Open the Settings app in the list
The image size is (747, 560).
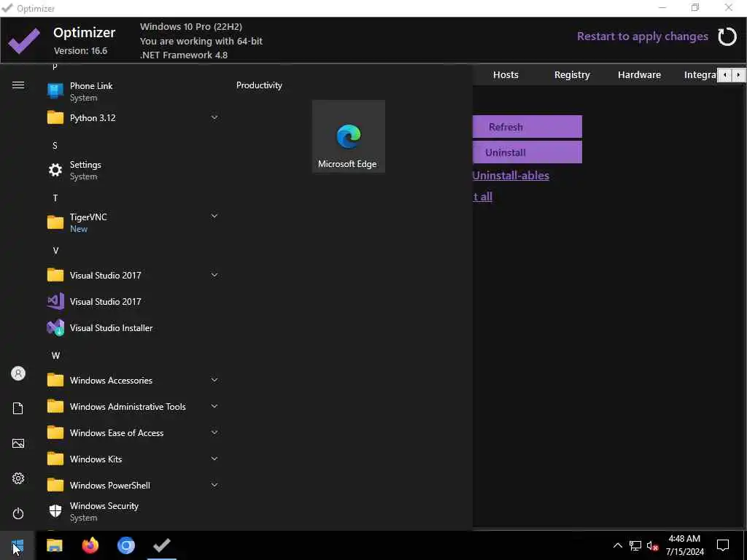[x=133, y=170]
